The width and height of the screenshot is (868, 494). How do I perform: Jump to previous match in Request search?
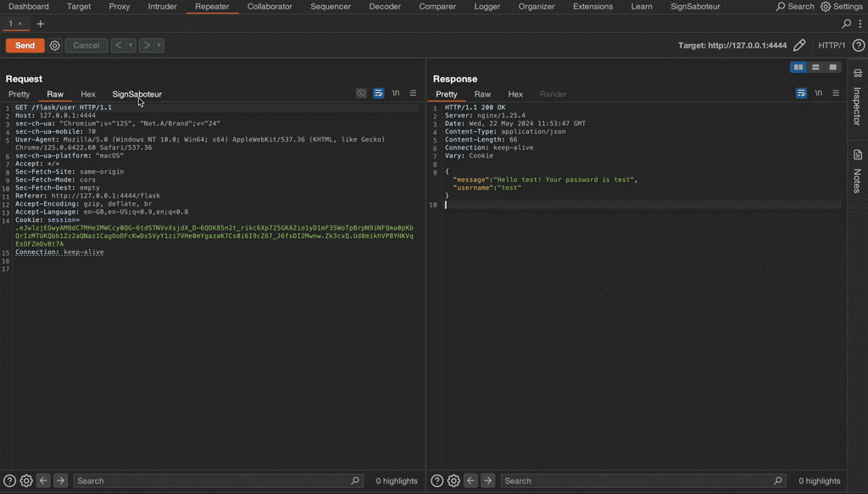point(43,480)
